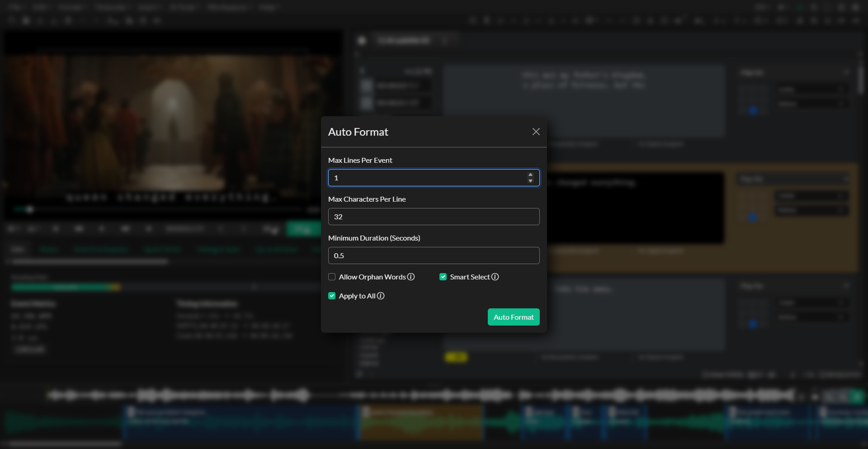This screenshot has height=449, width=868.
Task: Click the green action button beside the video toolbar
Action: click(304, 229)
